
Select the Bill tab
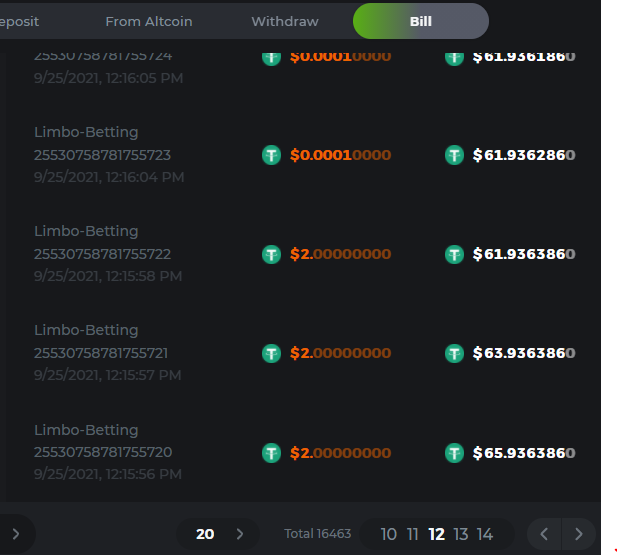421,21
